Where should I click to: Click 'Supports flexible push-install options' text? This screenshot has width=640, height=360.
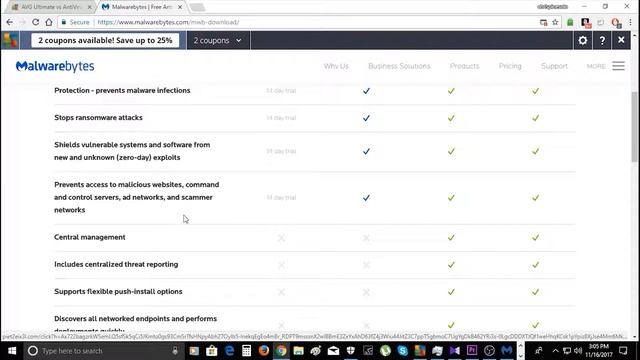click(x=118, y=291)
